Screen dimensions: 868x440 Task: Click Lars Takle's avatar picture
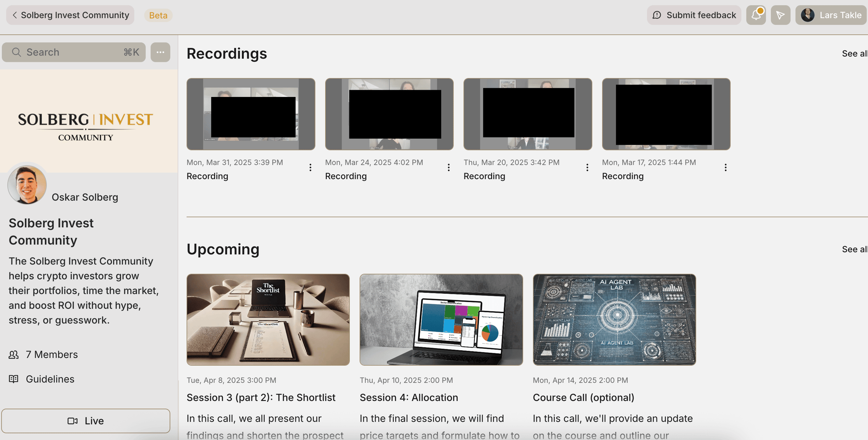tap(808, 15)
